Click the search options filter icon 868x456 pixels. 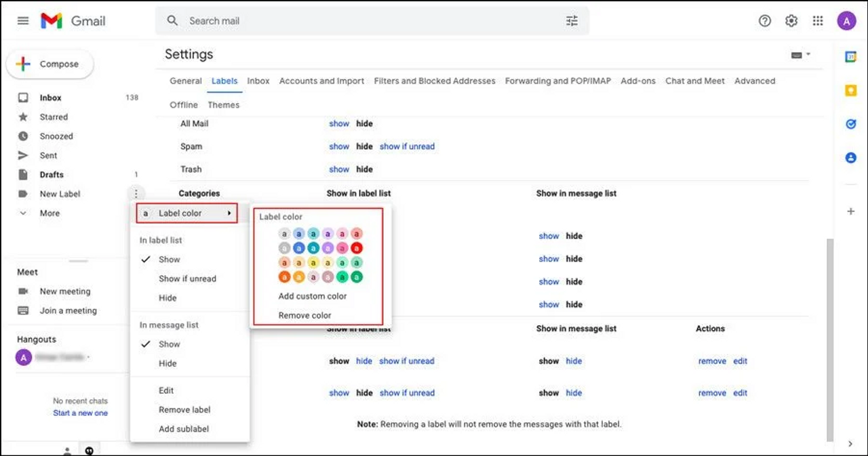coord(572,21)
